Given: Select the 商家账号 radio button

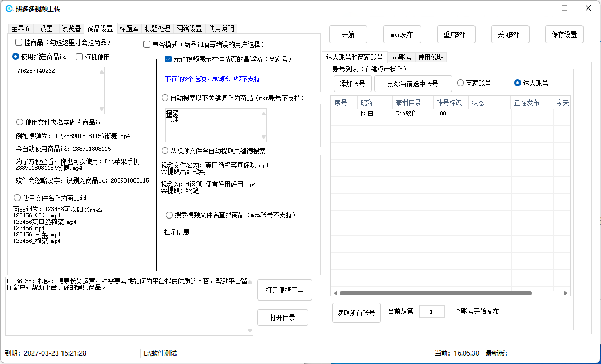Looking at the screenshot, I should click(460, 83).
